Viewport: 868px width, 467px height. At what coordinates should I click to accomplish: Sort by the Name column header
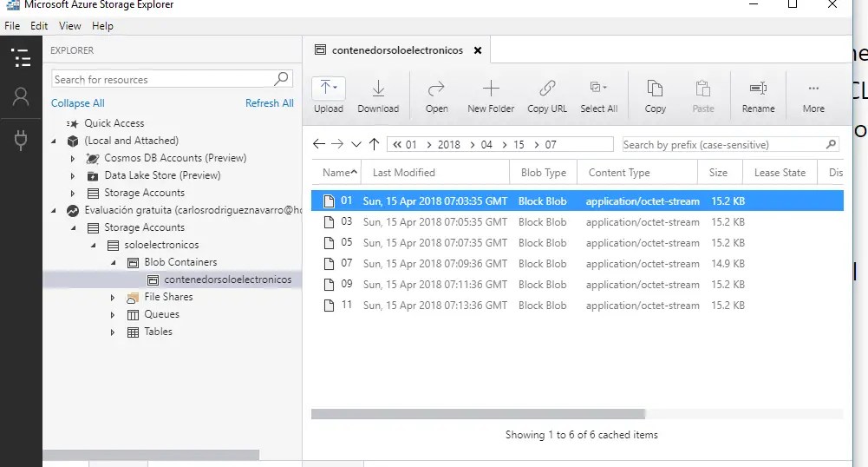pyautogui.click(x=336, y=173)
